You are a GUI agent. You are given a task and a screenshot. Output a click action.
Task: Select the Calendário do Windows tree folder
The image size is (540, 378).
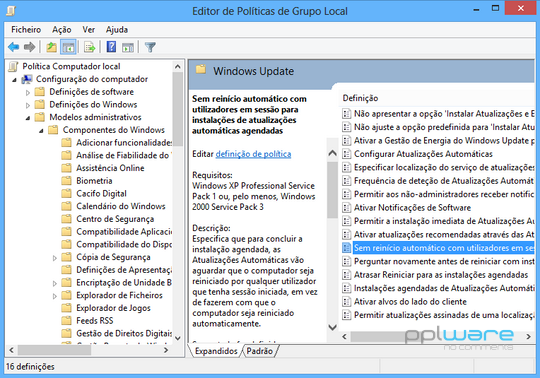[x=121, y=206]
